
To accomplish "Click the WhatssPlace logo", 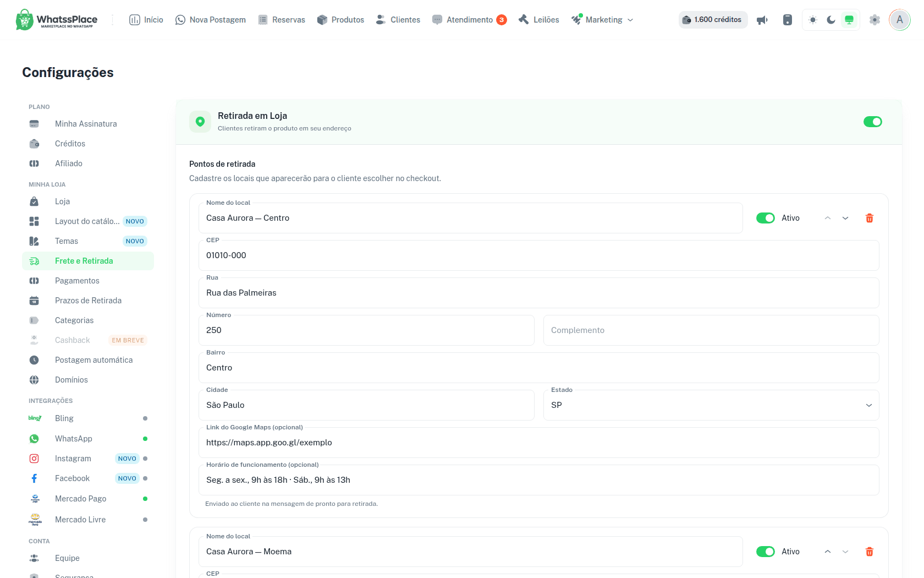I will click(57, 20).
